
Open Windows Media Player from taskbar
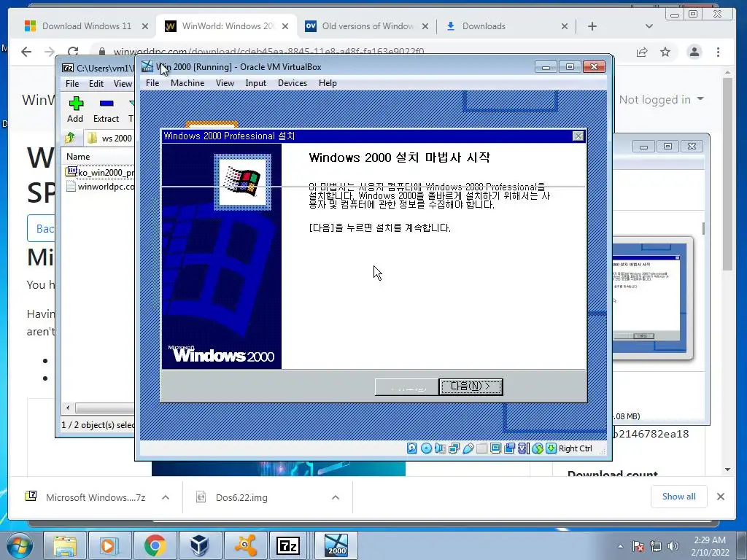[109, 545]
